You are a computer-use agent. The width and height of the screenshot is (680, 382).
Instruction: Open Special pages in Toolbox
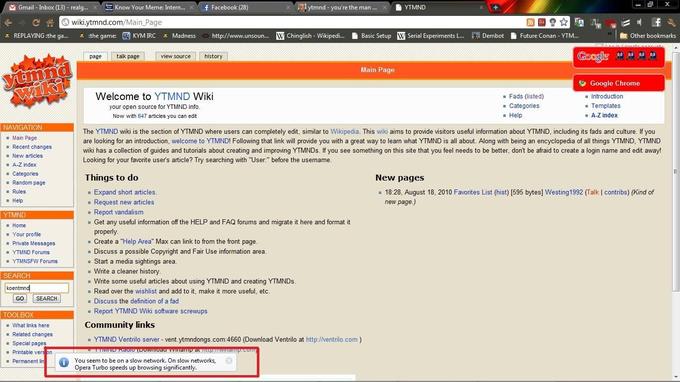pos(29,343)
